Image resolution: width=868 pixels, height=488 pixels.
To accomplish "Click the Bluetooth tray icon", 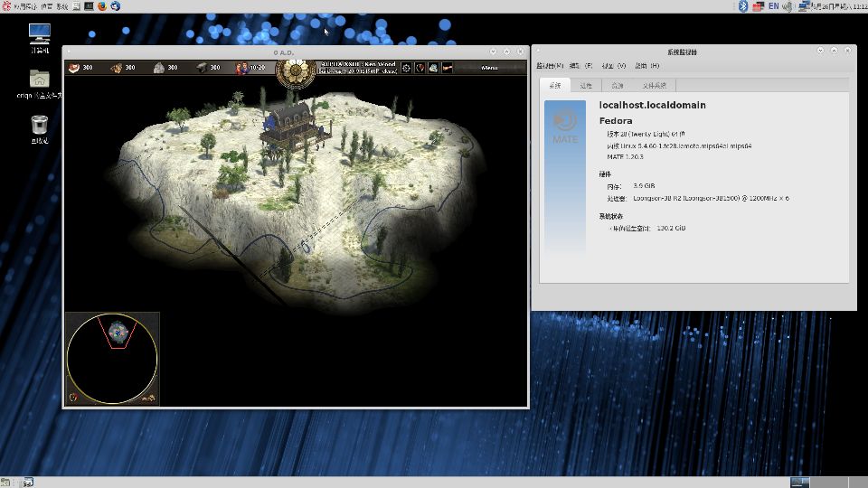I will coord(743,6).
